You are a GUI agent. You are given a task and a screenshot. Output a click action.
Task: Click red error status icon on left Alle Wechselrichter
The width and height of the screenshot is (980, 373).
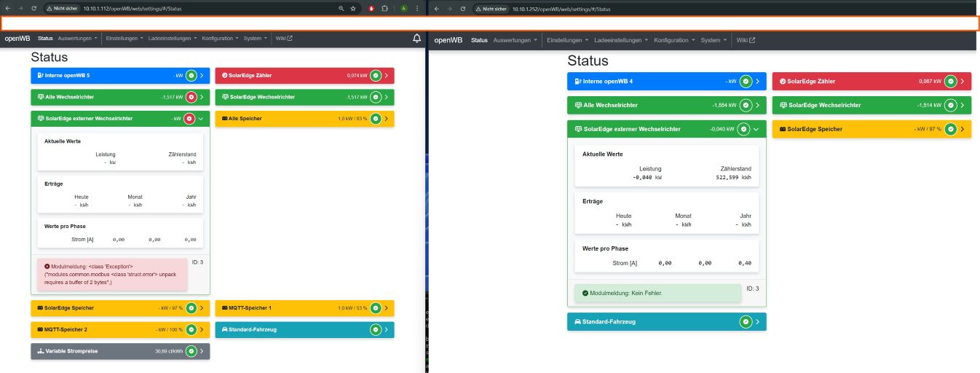(x=191, y=97)
